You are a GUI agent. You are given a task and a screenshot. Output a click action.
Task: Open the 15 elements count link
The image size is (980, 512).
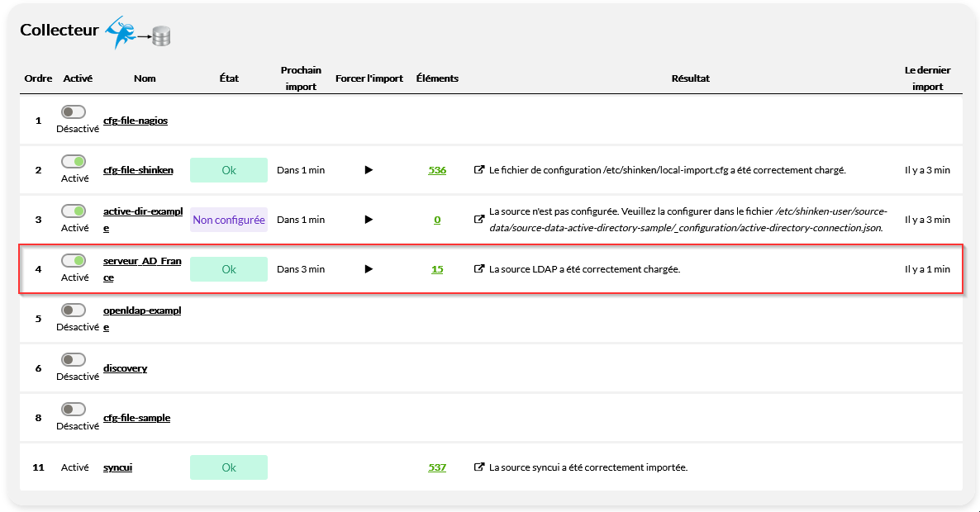pos(437,269)
